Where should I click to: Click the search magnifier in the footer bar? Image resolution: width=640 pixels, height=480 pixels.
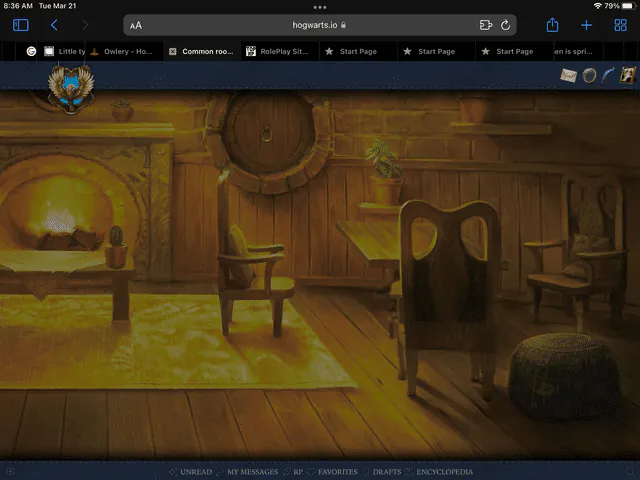click(631, 472)
